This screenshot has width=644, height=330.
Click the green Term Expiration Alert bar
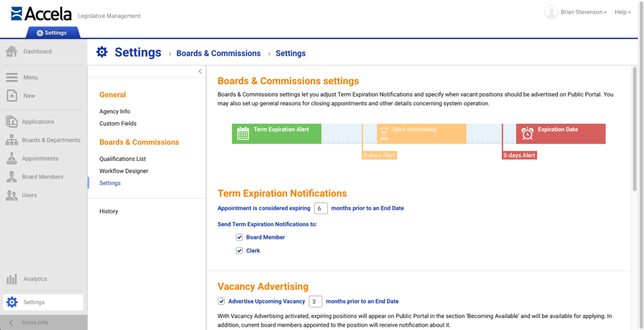(276, 134)
